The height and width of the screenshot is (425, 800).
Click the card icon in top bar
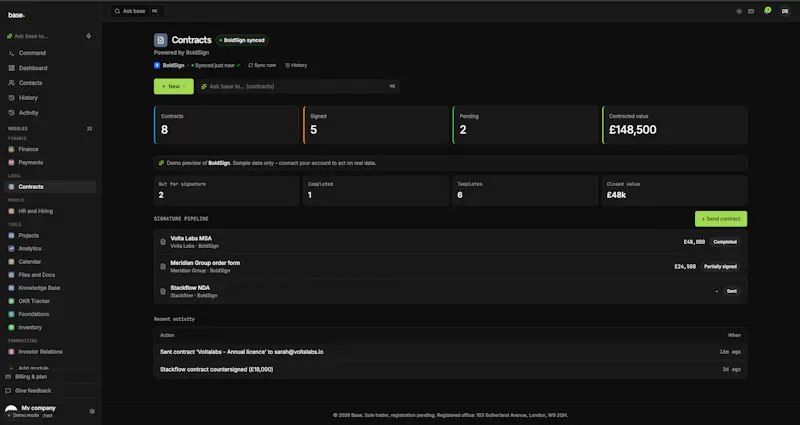pyautogui.click(x=751, y=11)
